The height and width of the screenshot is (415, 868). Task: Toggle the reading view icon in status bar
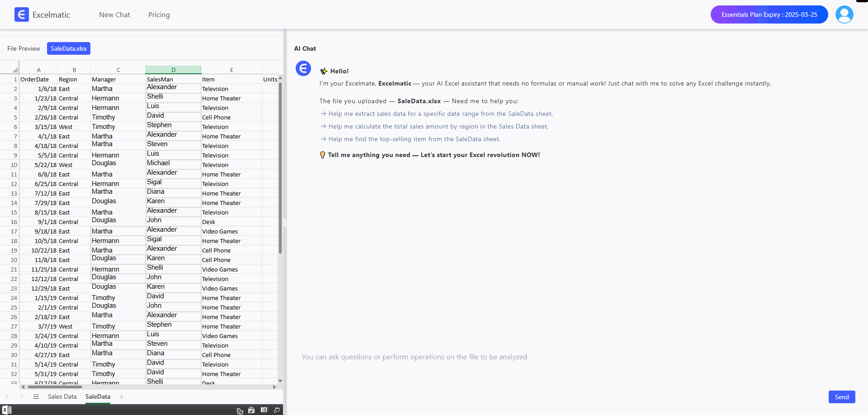point(264,410)
